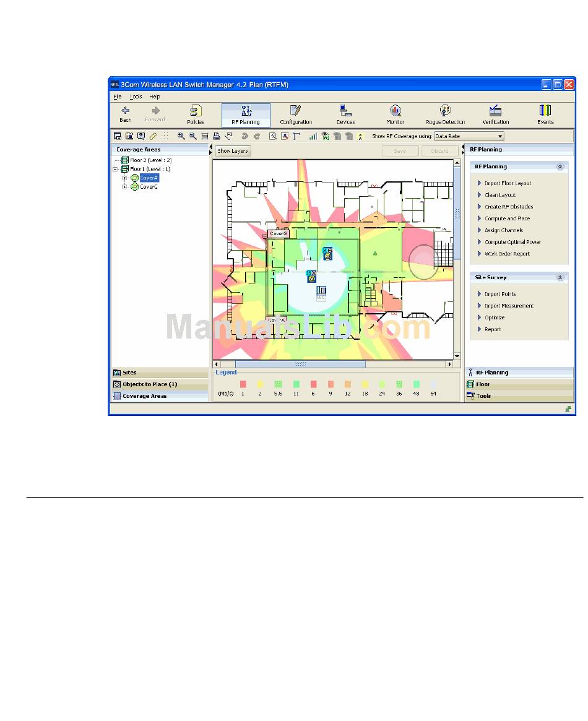
Task: Click the printer icon in toolbar
Action: [x=216, y=136]
